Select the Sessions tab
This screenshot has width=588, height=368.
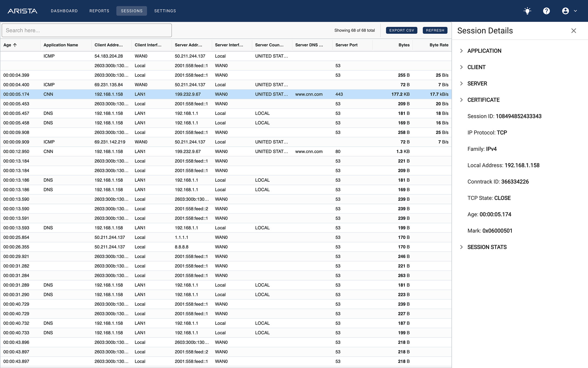131,11
